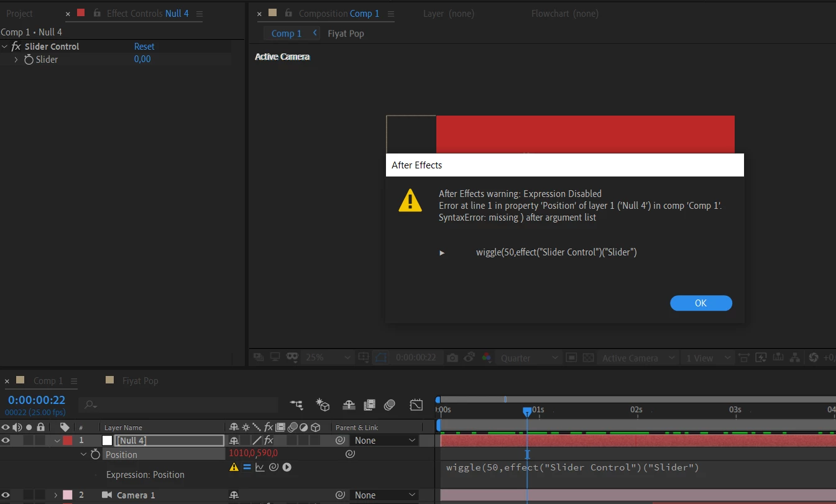Toggle the Effect Controls panel lock
Image resolution: width=836 pixels, height=504 pixels.
[x=97, y=13]
